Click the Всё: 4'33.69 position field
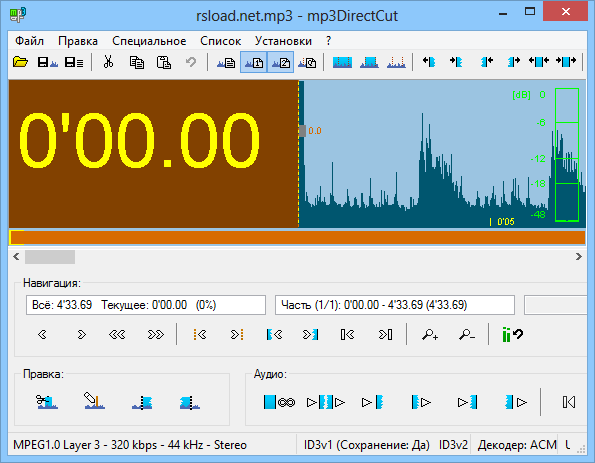The width and height of the screenshot is (595, 463). (x=146, y=305)
